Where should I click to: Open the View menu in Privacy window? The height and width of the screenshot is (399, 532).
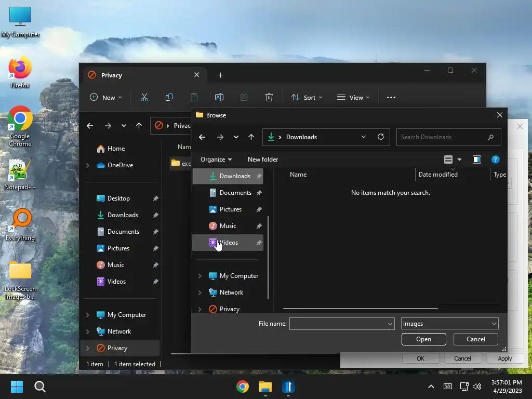(x=353, y=97)
